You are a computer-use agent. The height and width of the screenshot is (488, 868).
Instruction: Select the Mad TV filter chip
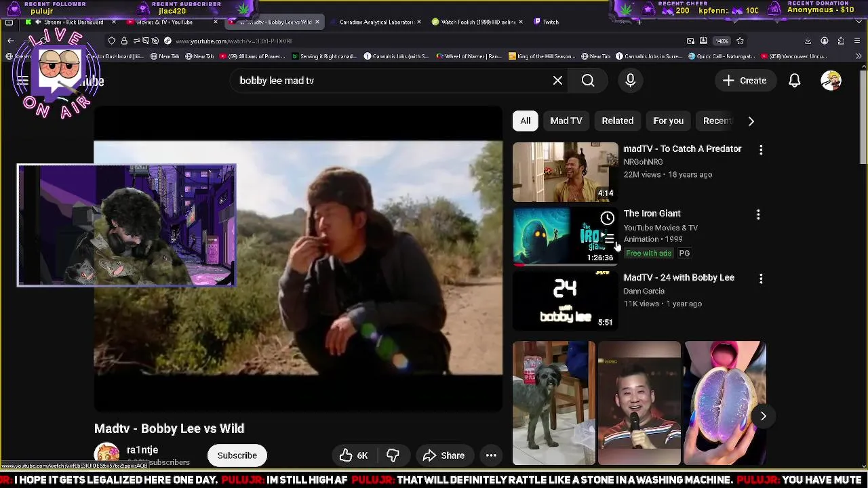[x=566, y=121]
